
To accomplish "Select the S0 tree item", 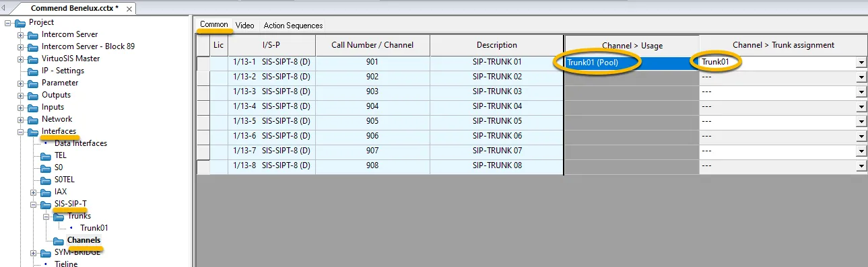I will click(x=59, y=168).
